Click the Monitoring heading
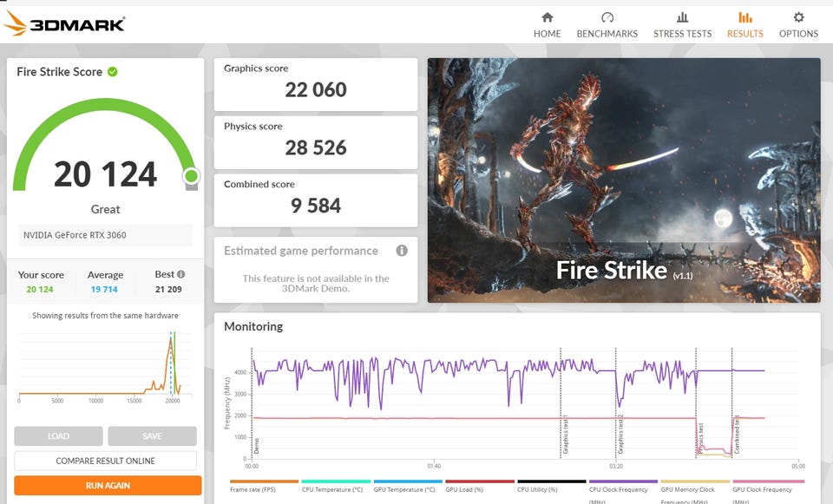Screen dimensions: 833x504 point(253,327)
